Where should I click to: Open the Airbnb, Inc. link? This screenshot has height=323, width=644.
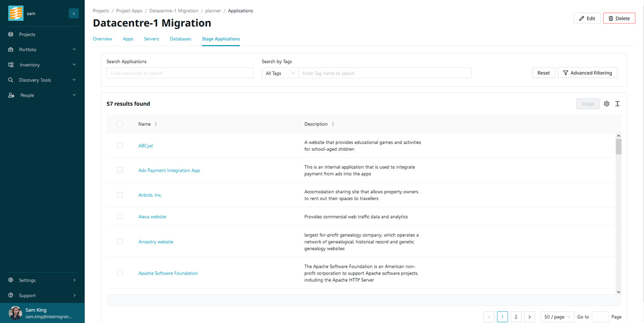150,195
